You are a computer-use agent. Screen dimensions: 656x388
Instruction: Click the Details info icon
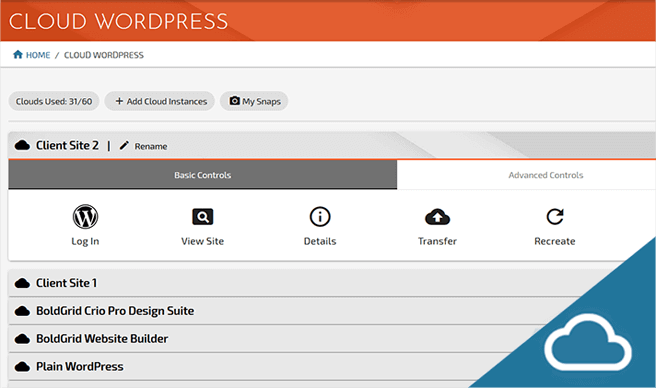pyautogui.click(x=320, y=217)
